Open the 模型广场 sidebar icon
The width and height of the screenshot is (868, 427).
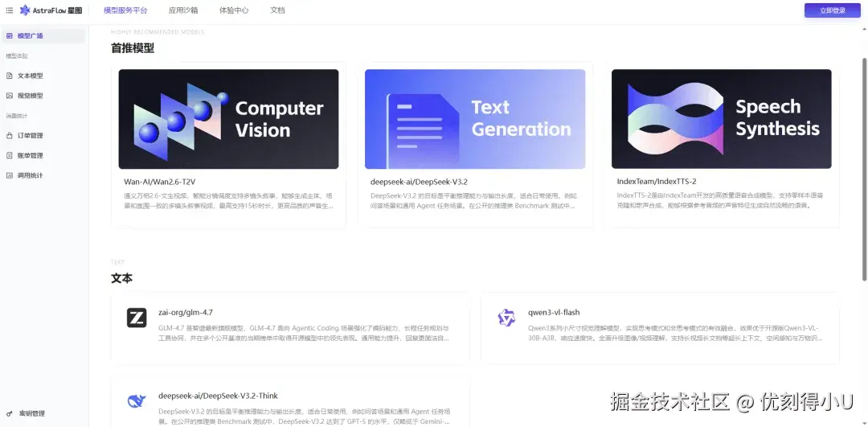10,36
